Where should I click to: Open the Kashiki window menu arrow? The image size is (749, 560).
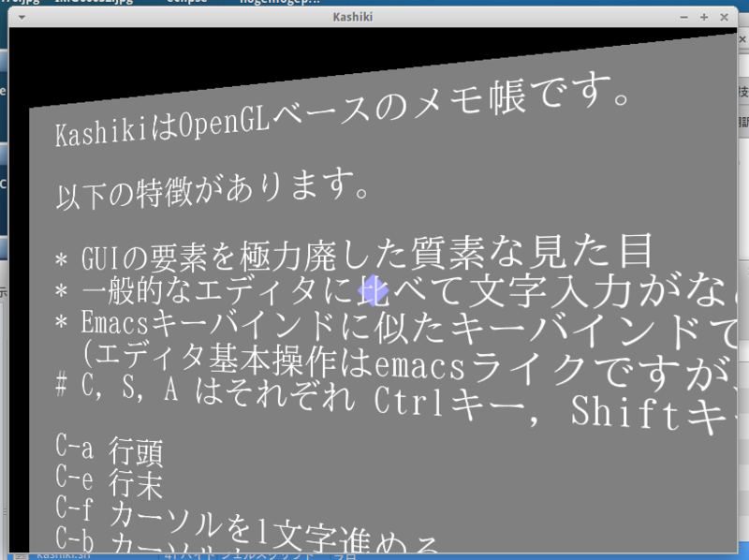click(22, 18)
